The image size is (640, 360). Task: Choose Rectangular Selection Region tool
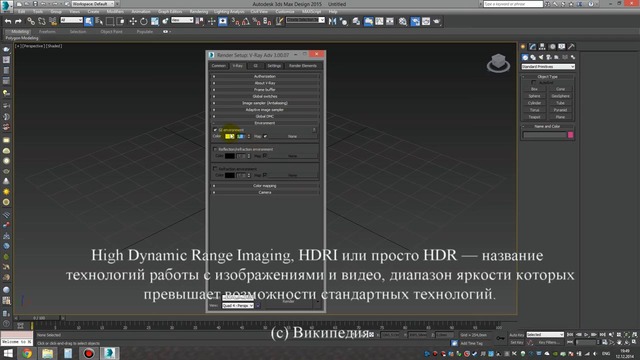(110, 21)
